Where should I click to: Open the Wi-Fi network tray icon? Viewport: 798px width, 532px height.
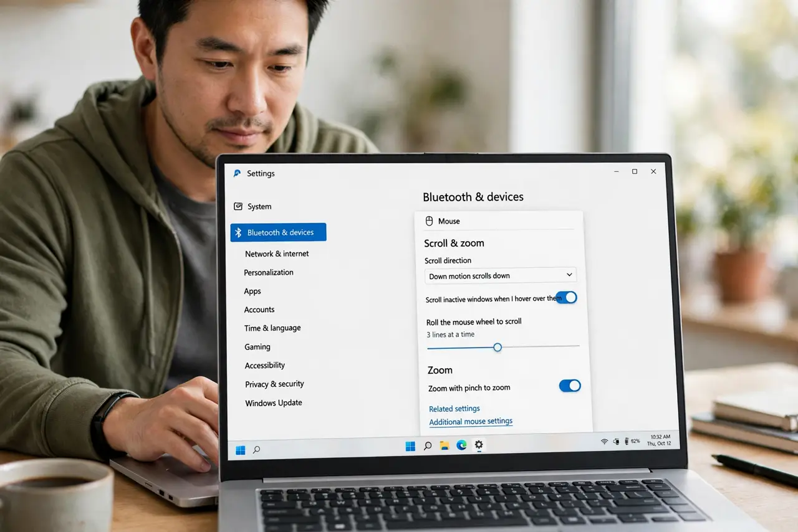(x=604, y=441)
